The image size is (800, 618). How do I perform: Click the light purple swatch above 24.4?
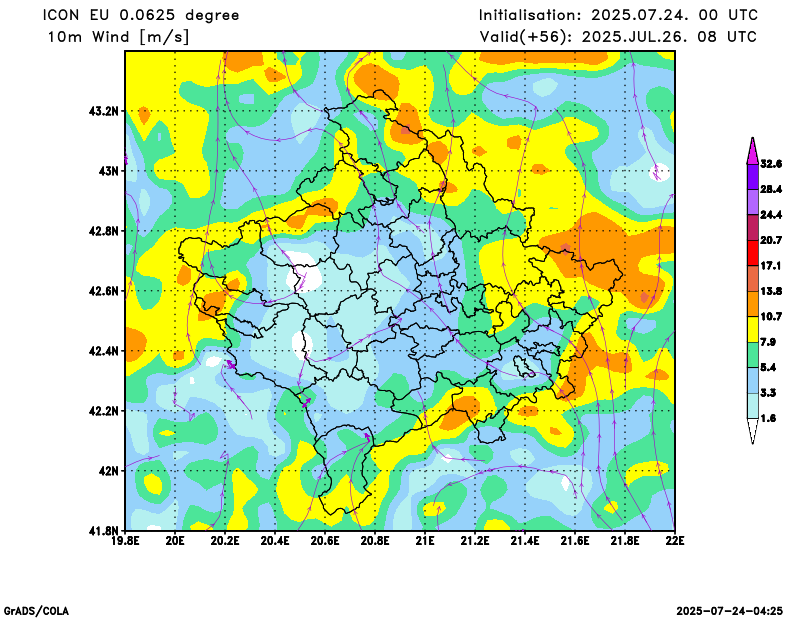point(753,202)
